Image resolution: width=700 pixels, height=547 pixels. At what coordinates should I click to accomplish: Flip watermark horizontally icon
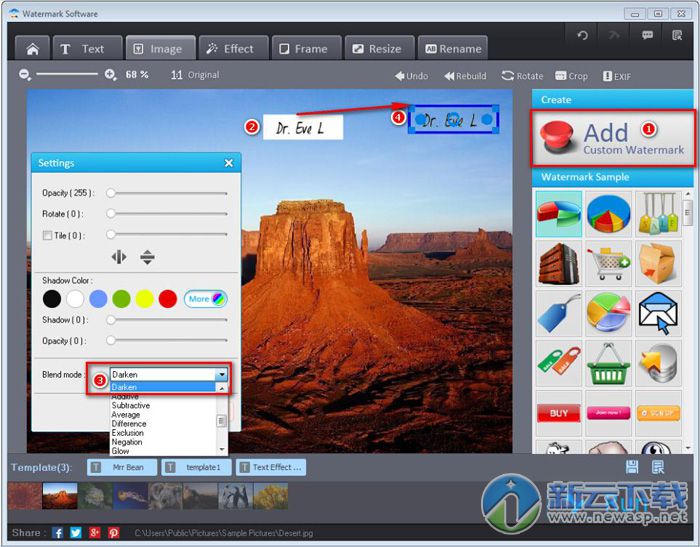(119, 257)
